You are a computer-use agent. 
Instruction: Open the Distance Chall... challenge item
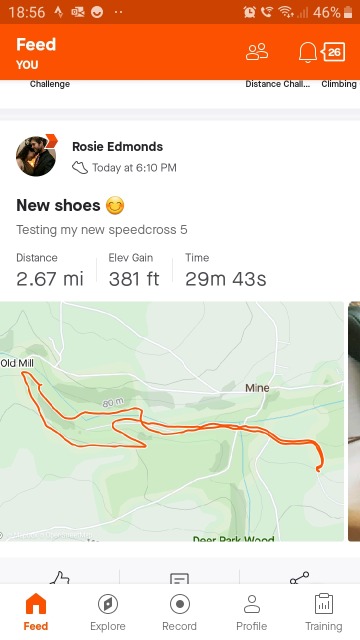[278, 84]
